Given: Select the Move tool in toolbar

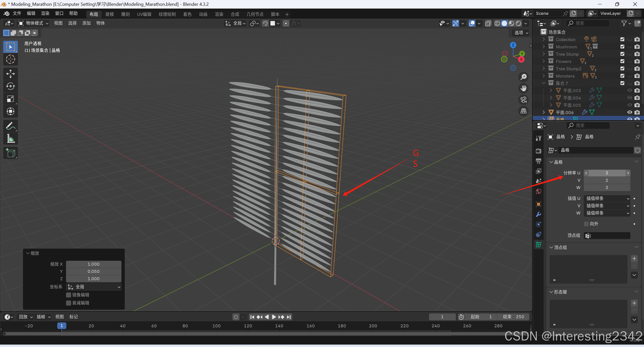Looking at the screenshot, I should (x=10, y=74).
